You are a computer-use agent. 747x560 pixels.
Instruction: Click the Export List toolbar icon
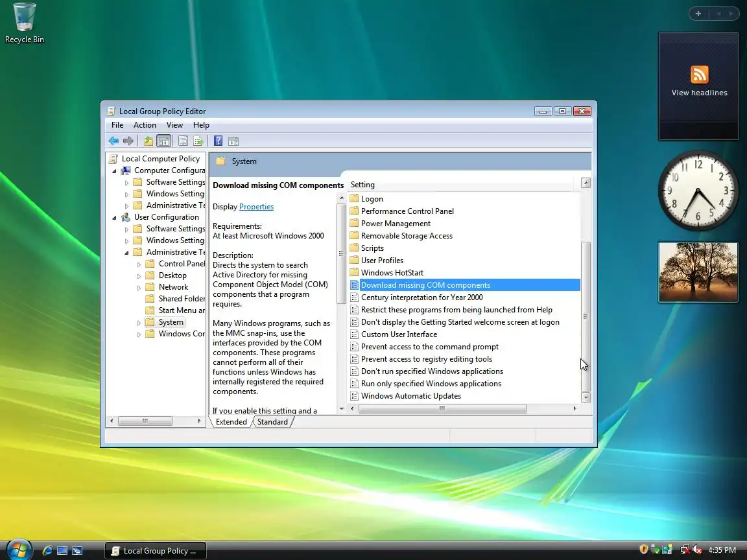[198, 141]
